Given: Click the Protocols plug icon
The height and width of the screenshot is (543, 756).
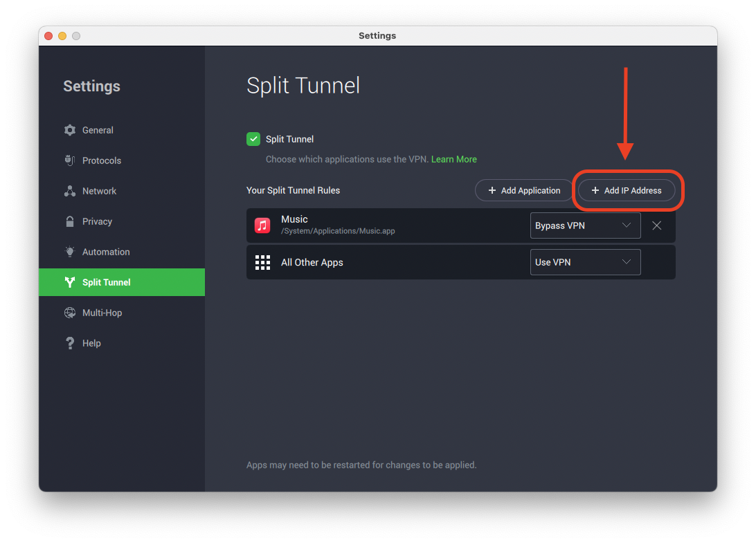Looking at the screenshot, I should click(x=70, y=160).
